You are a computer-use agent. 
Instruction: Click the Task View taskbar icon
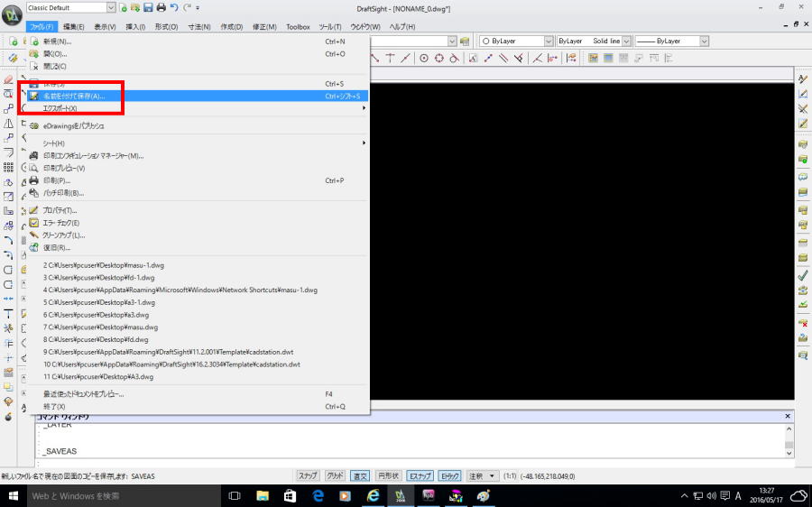pos(235,495)
